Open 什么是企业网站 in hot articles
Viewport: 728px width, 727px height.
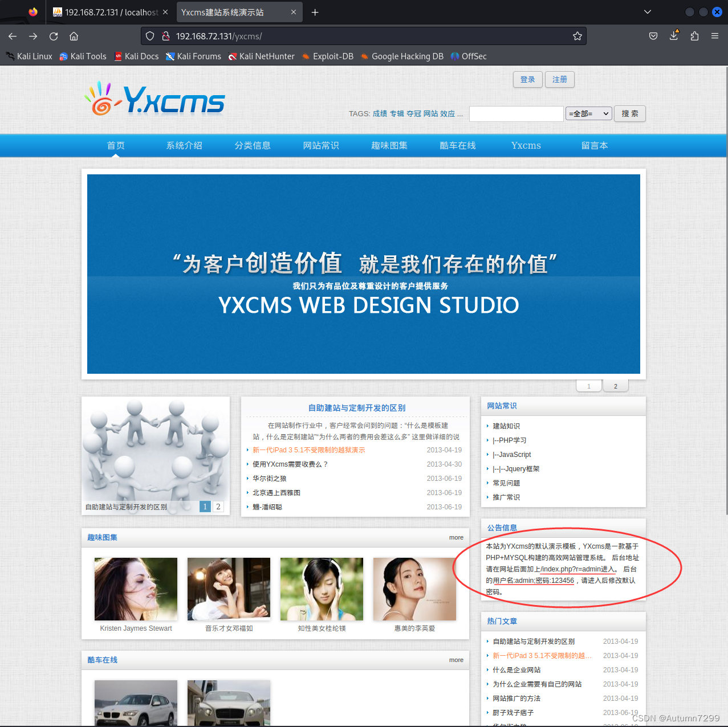[x=516, y=670]
